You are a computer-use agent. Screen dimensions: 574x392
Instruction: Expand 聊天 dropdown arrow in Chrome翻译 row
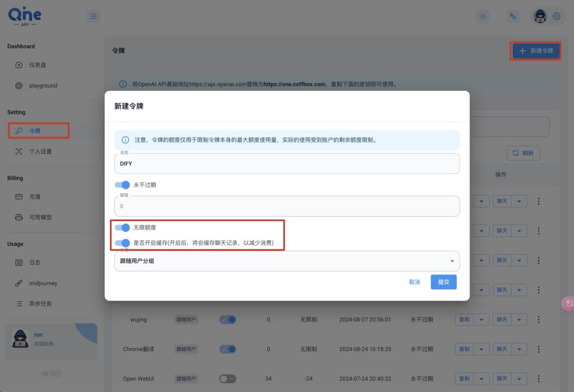pos(519,349)
